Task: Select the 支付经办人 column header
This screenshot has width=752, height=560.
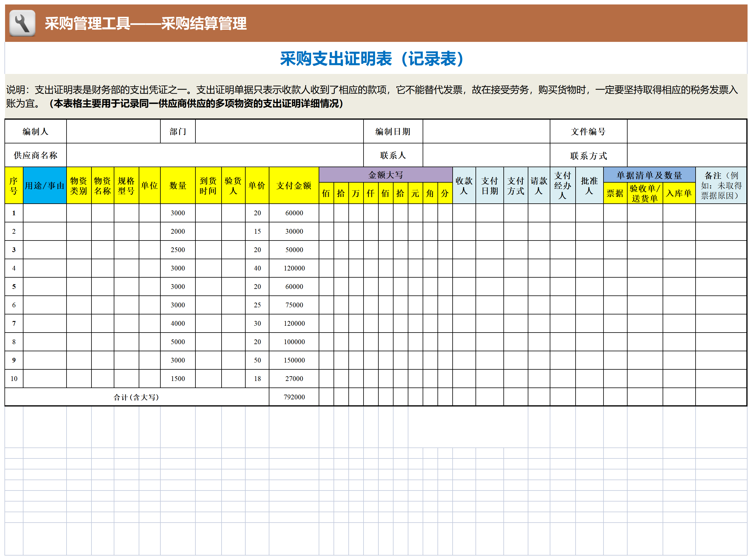Action: (563, 185)
